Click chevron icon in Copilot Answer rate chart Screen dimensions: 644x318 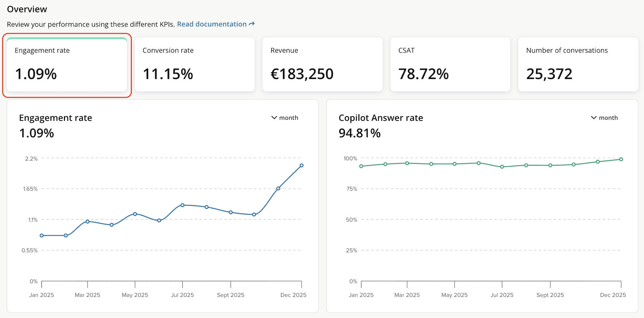[x=594, y=118]
